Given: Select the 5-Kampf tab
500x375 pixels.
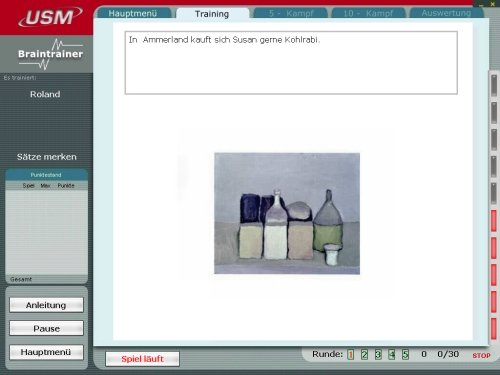Looking at the screenshot, I should [291, 13].
